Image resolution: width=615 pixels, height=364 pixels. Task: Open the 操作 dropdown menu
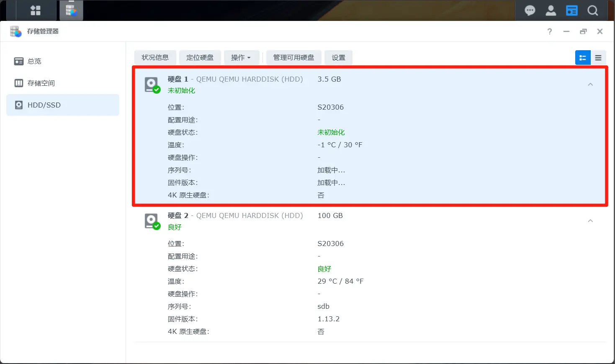pyautogui.click(x=241, y=58)
